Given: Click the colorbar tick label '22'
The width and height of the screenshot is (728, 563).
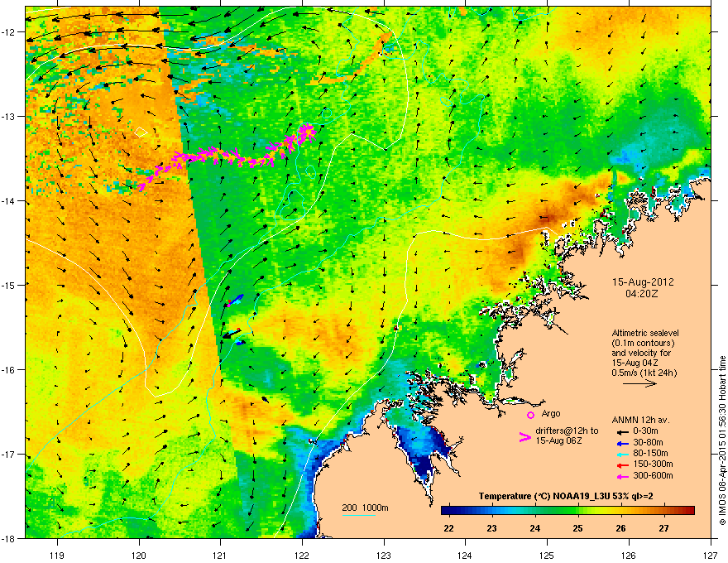Looking at the screenshot, I should click(448, 528).
